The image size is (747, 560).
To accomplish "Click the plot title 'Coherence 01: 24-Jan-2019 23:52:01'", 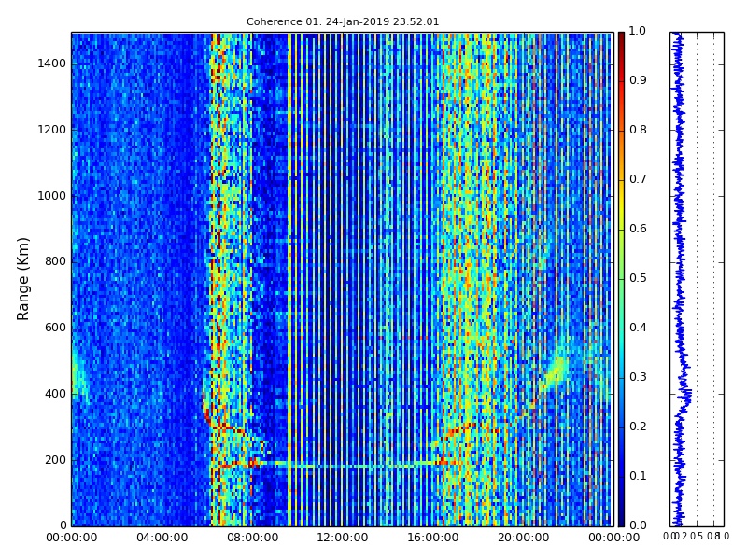I will (x=343, y=21).
